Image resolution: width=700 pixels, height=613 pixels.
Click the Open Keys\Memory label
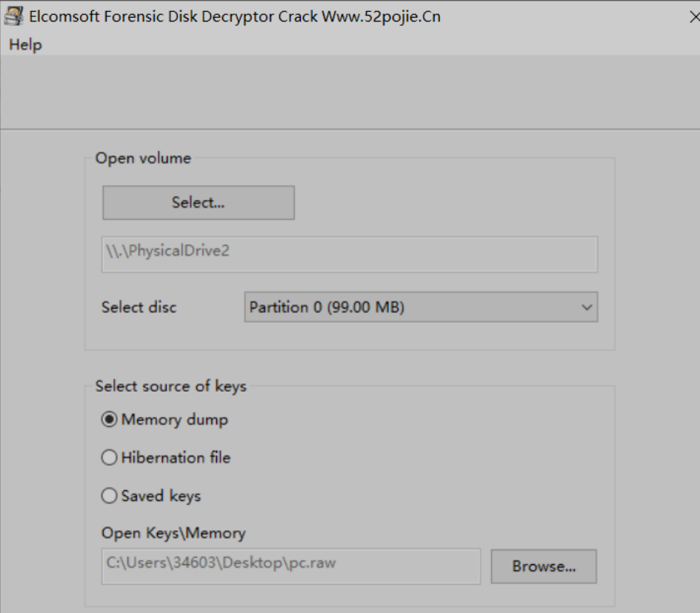(x=173, y=533)
